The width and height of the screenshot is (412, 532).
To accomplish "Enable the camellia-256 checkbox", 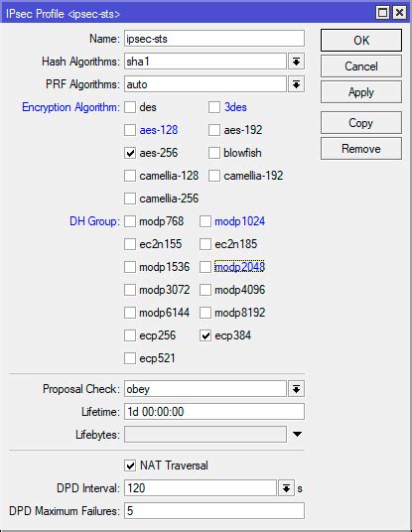I will 130,199.
